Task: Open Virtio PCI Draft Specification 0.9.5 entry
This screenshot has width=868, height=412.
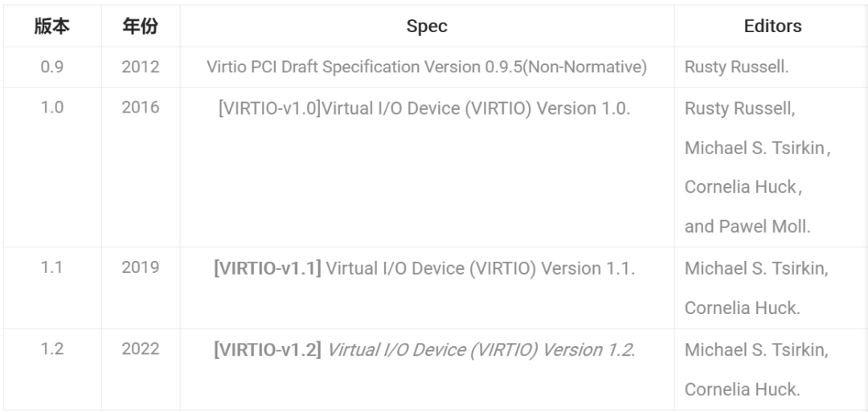Action: (x=427, y=67)
